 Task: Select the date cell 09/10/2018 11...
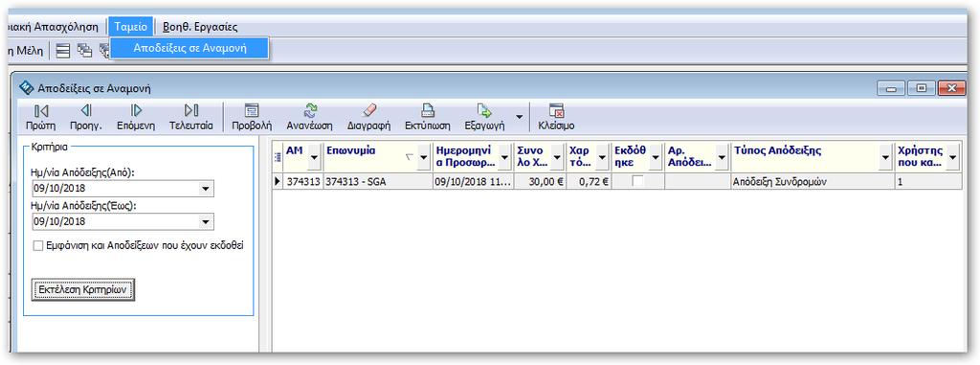473,182
